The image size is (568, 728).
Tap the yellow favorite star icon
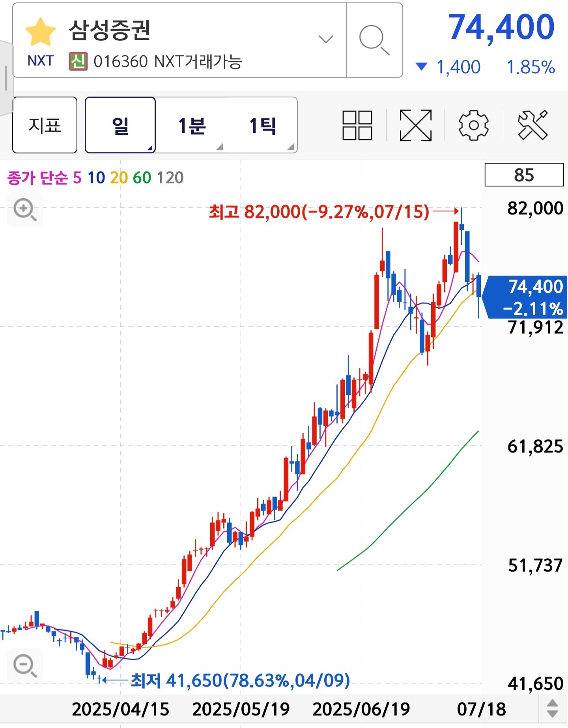(41, 33)
